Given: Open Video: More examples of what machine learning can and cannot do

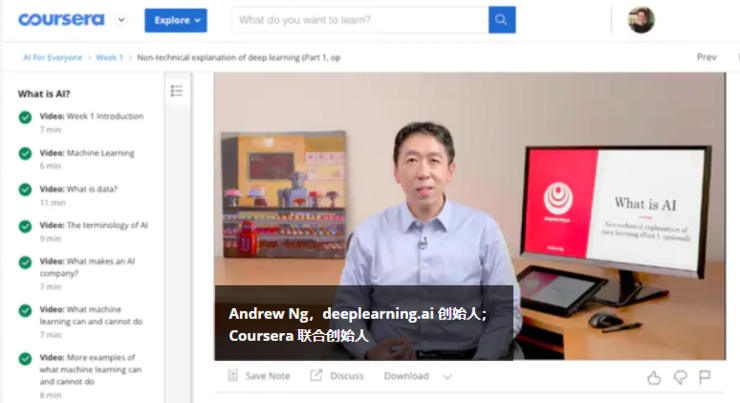Looking at the screenshot, I should 91,369.
